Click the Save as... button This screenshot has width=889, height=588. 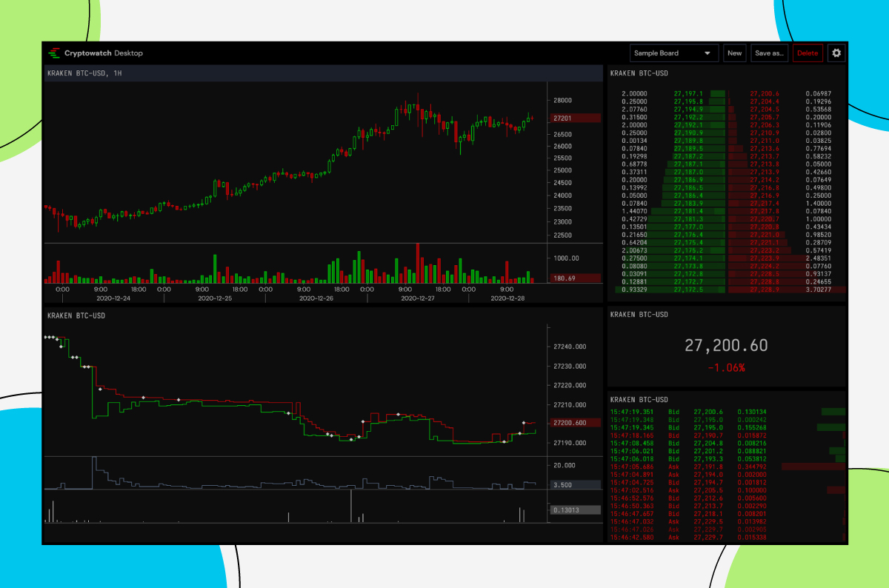pyautogui.click(x=770, y=53)
